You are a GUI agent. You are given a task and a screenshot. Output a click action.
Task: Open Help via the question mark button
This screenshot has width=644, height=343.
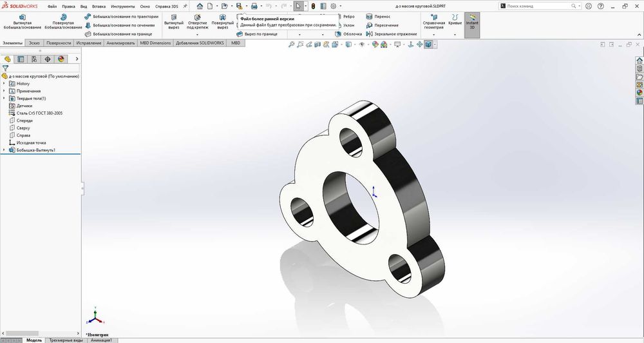coord(600,6)
